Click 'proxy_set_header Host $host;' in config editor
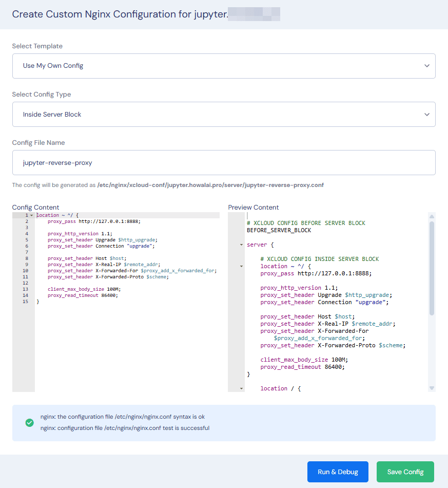 pos(87,258)
